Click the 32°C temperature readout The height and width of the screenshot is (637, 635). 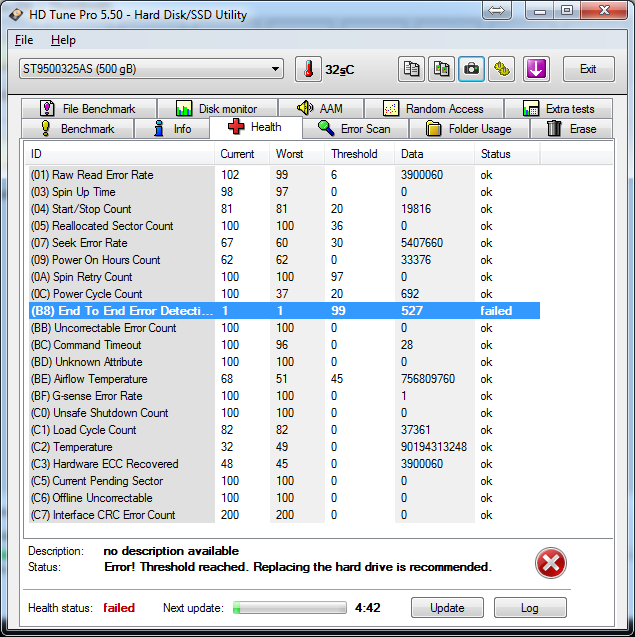pos(340,70)
